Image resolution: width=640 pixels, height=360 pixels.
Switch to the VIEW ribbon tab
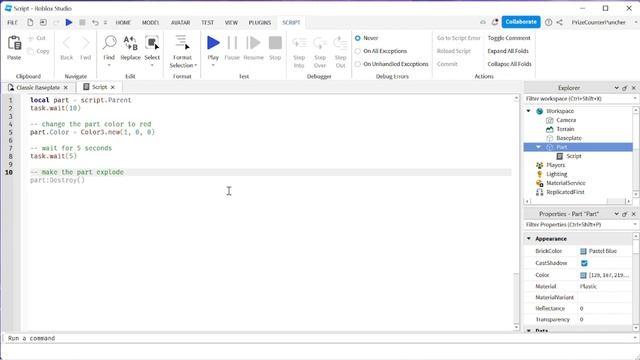point(231,22)
